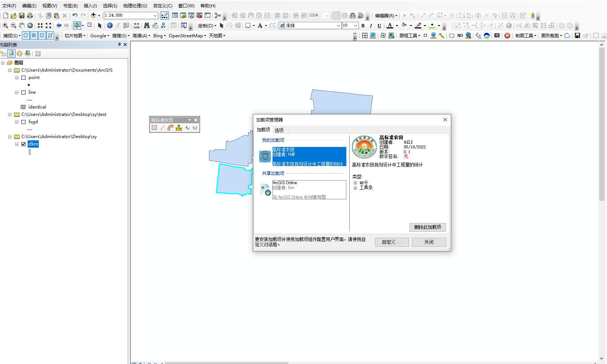Screen dimensions: 607x364
Task: Click the Identify info tool
Action: (110, 25)
